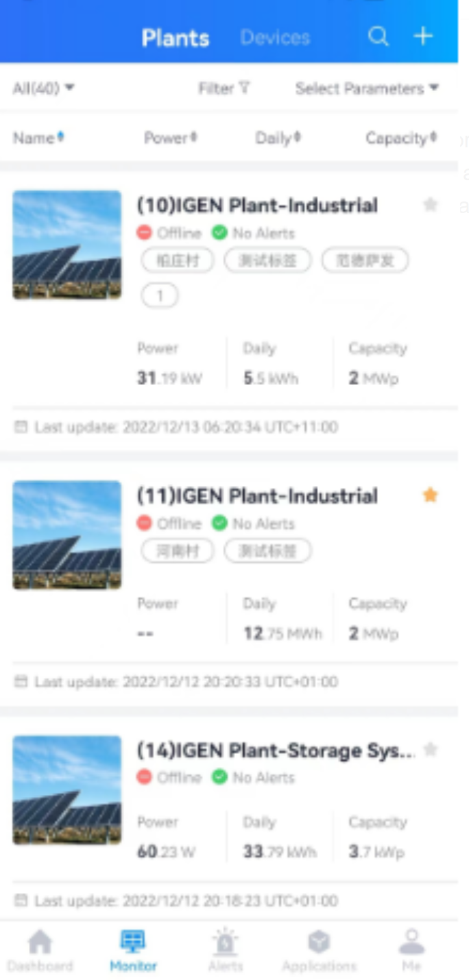Favorite the (14)IGEN Plant-Storage star
Screen dimensions: 469x980
431,750
